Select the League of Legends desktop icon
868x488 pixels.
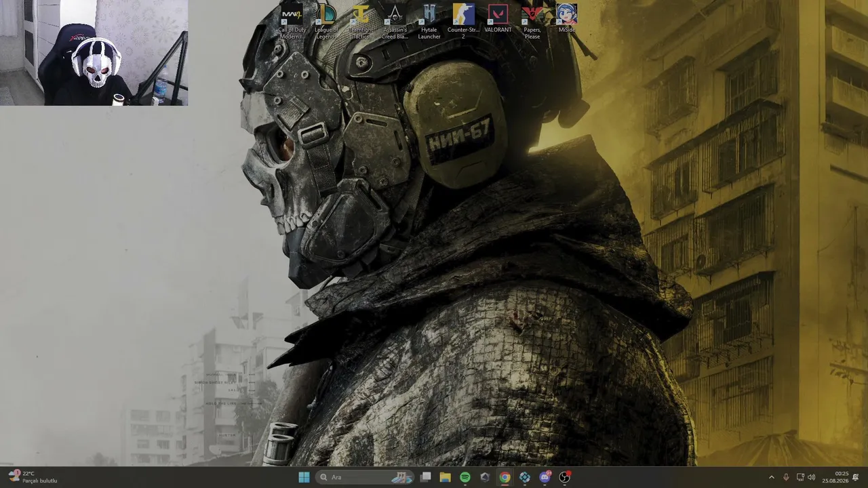point(326,21)
